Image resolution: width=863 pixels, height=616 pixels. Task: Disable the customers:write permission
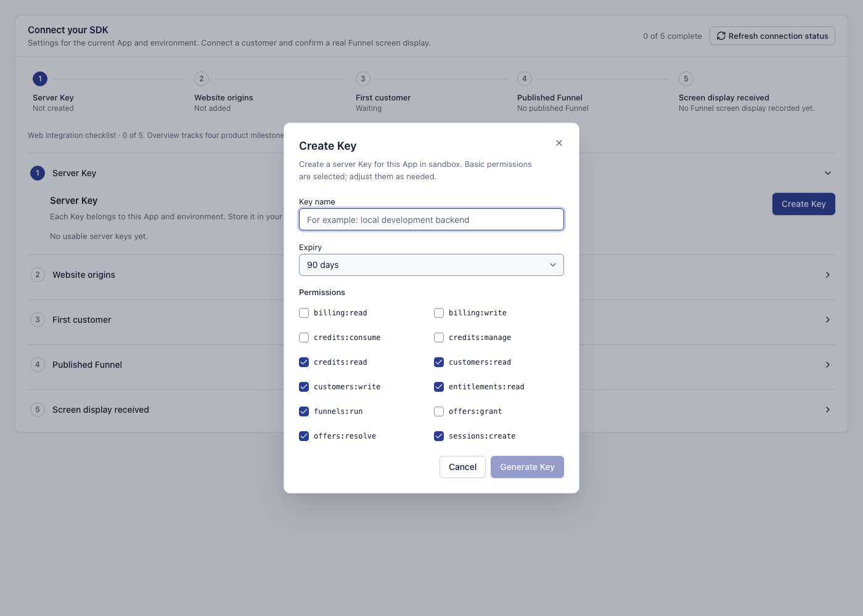point(304,387)
